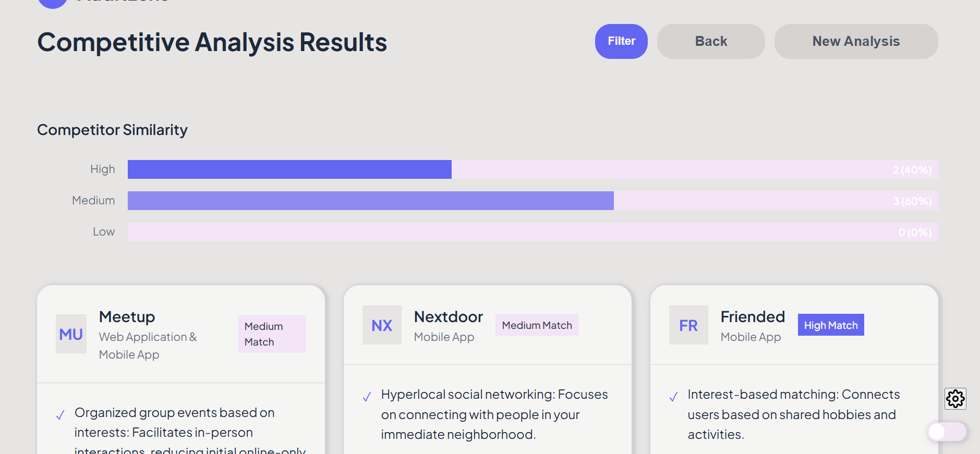980x454 pixels.
Task: Open the Filter options
Action: click(x=621, y=41)
